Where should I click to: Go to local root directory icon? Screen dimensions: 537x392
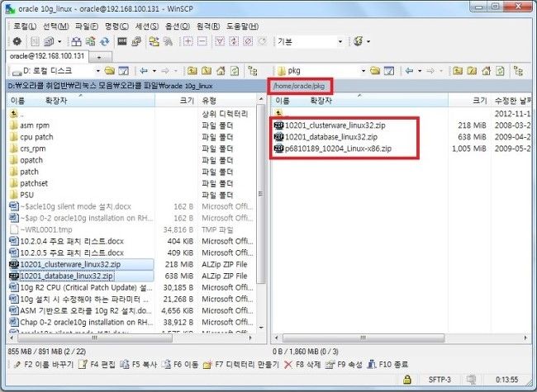point(207,71)
